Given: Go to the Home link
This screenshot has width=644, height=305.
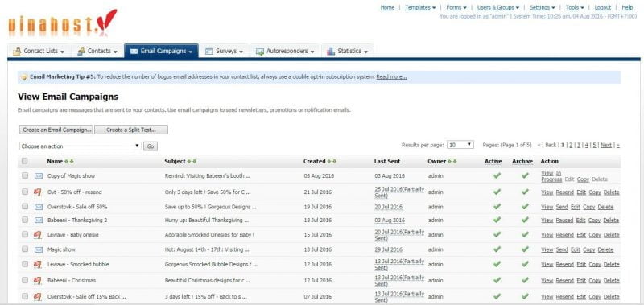Looking at the screenshot, I should (x=387, y=7).
